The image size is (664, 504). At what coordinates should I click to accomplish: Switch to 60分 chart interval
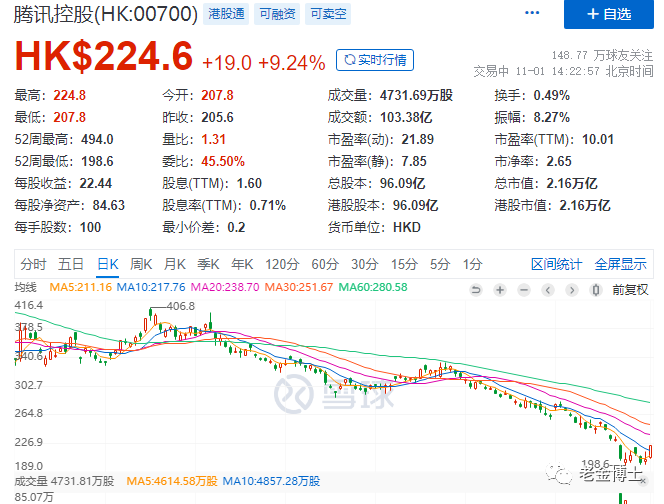pyautogui.click(x=325, y=264)
